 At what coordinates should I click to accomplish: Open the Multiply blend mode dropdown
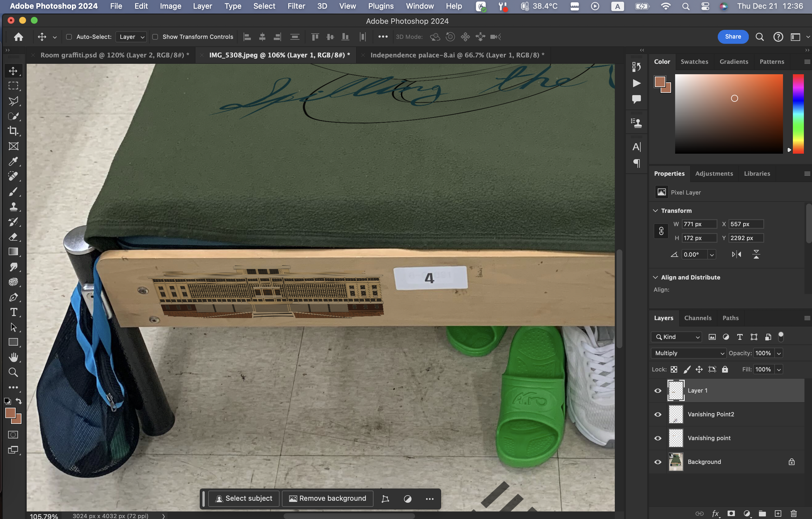pos(688,353)
